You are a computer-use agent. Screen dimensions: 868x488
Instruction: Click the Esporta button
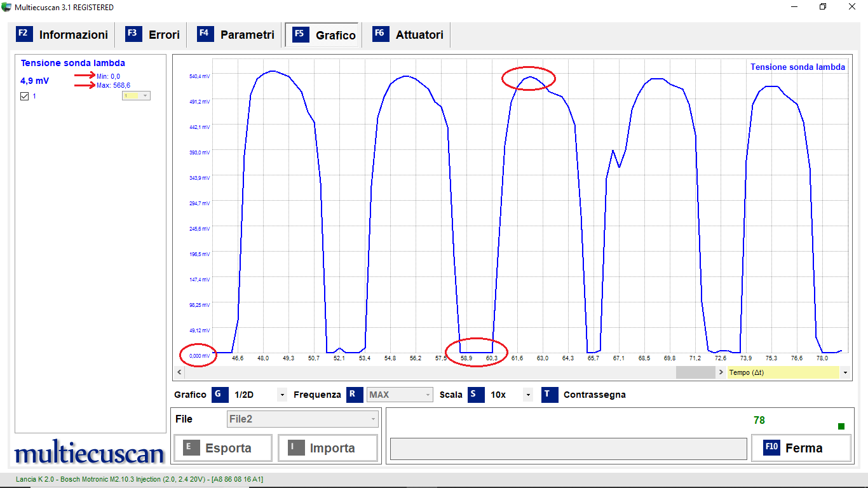tap(223, 448)
